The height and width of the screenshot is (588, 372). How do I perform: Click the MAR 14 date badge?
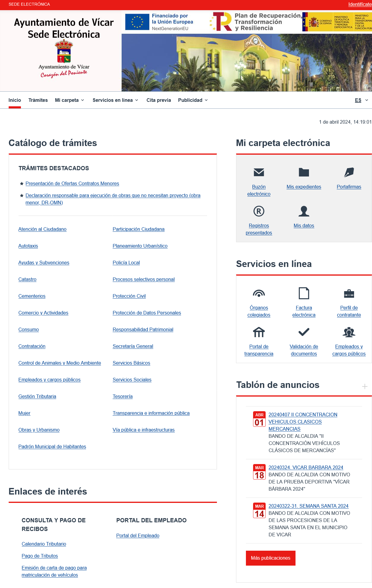pyautogui.click(x=259, y=510)
